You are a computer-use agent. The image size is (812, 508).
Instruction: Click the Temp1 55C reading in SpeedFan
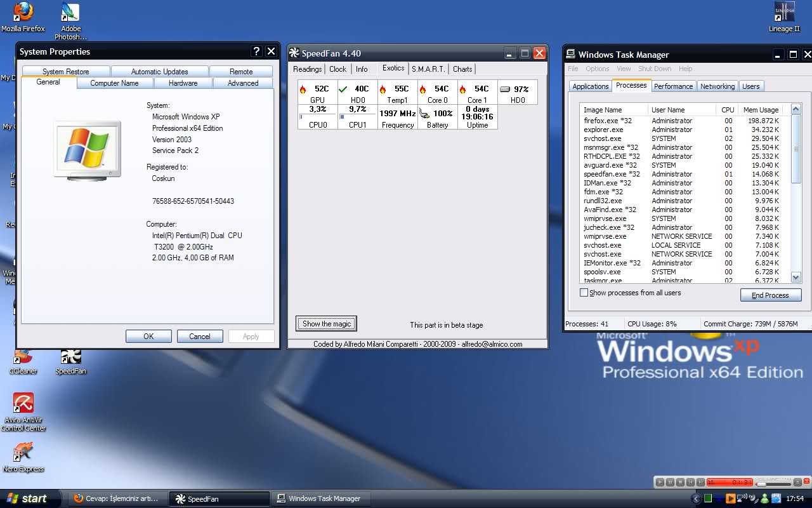click(x=398, y=92)
